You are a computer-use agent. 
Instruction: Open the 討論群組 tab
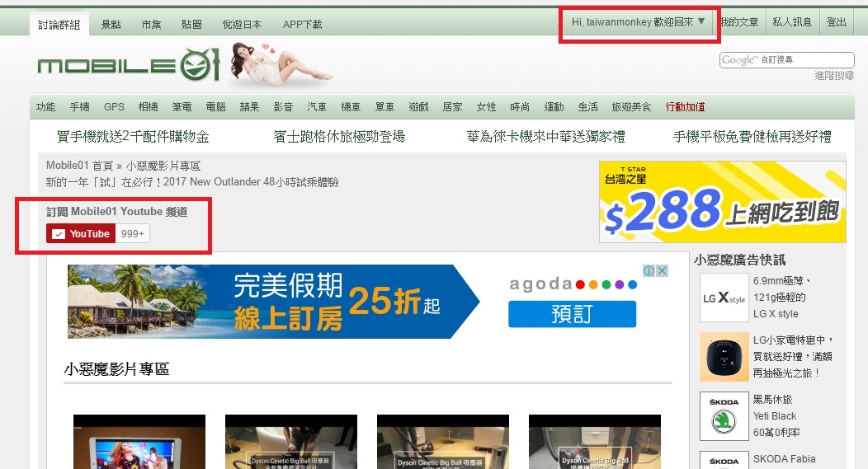59,25
